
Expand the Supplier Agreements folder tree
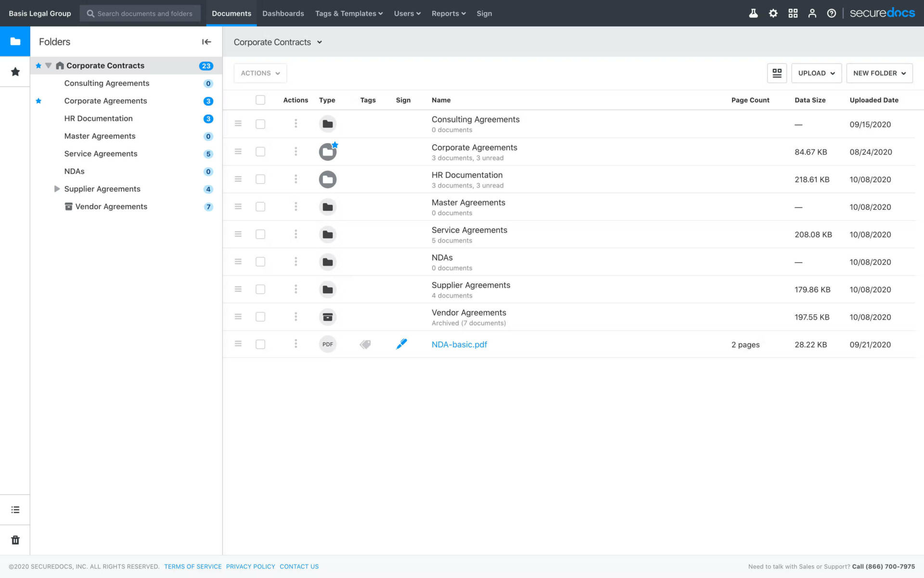point(57,189)
